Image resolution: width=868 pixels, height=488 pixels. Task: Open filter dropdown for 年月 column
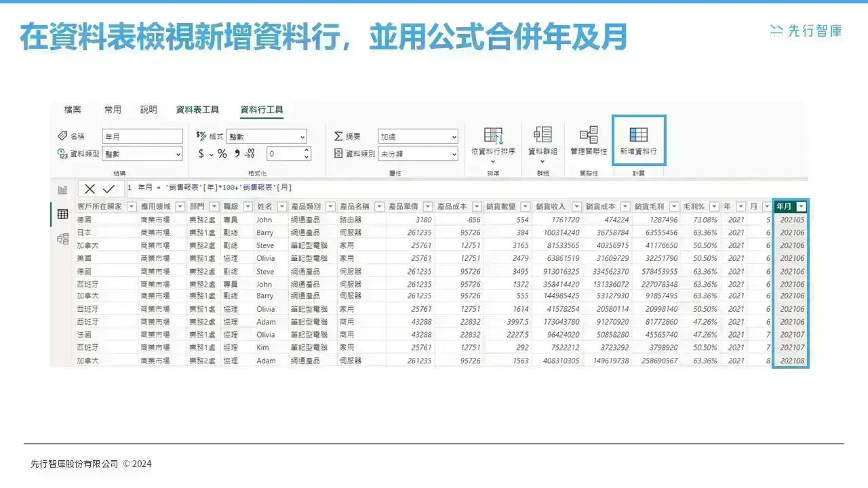(x=802, y=207)
